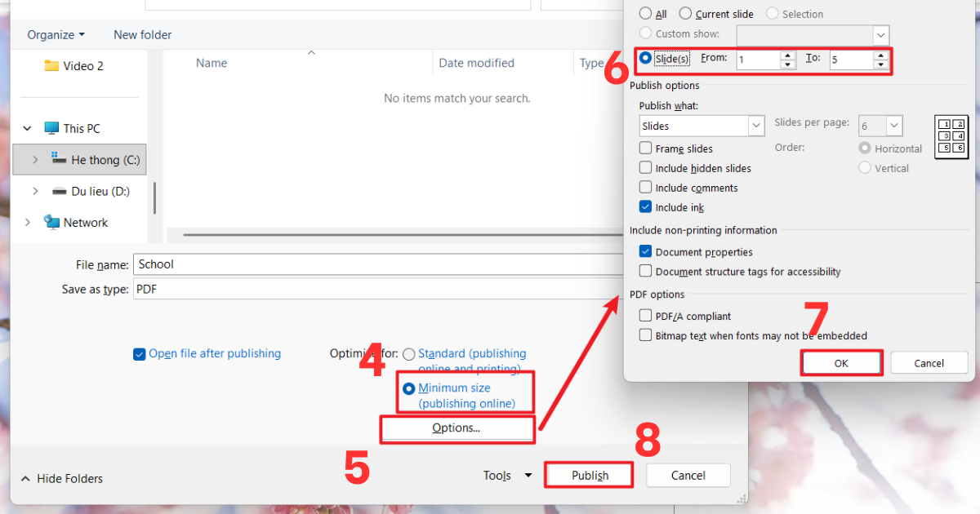Enable Include comments checkbox
Screen dimensions: 980x514
pyautogui.click(x=646, y=188)
